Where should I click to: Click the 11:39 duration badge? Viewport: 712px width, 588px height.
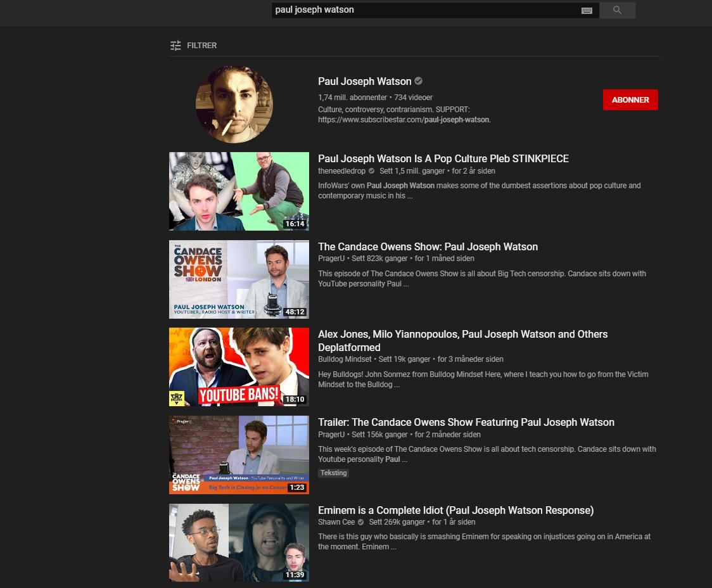295,575
